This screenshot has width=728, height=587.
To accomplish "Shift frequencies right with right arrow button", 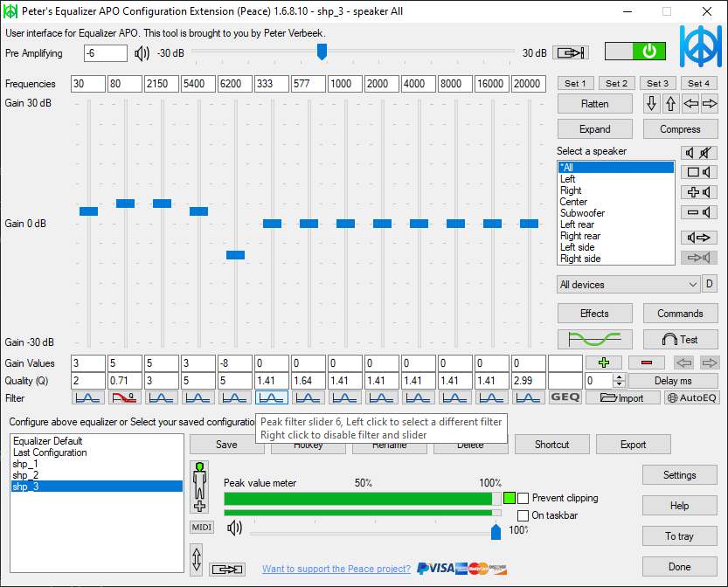I will point(710,103).
